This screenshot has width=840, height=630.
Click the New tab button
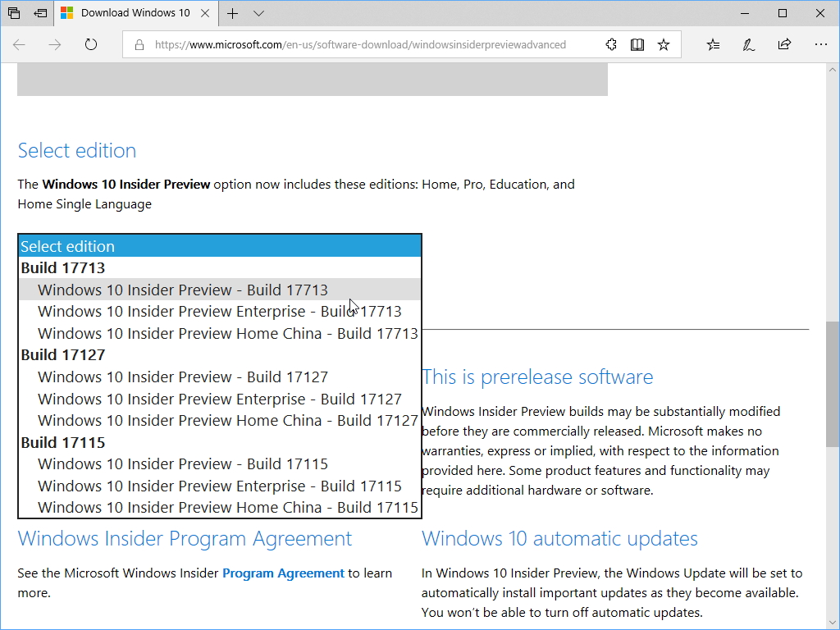point(232,13)
